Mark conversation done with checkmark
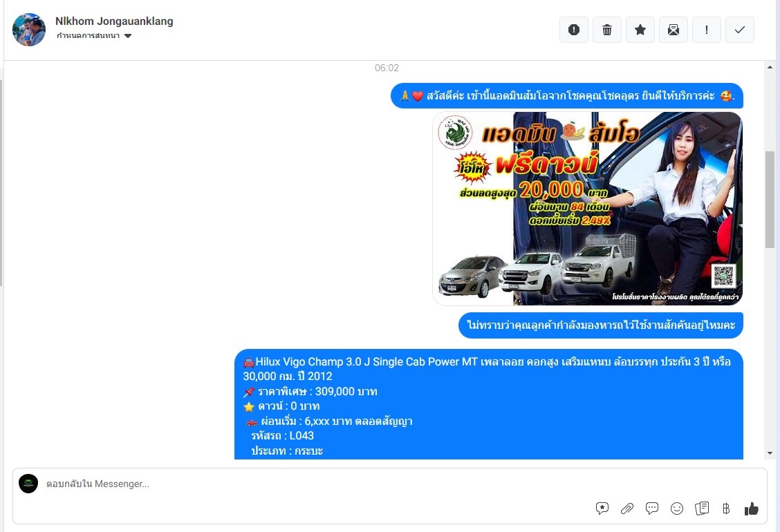 740,30
